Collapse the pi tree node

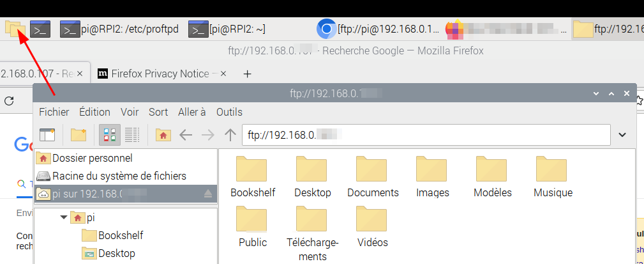64,218
